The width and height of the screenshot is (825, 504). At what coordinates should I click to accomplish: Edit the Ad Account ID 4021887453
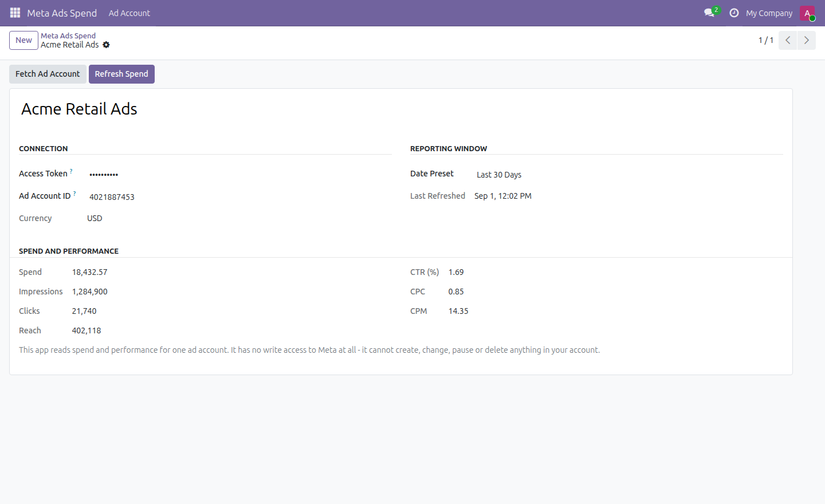pos(239,197)
